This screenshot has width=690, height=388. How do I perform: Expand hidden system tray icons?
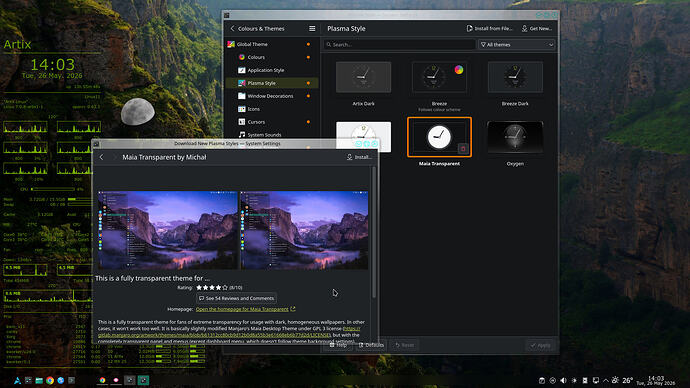606,381
